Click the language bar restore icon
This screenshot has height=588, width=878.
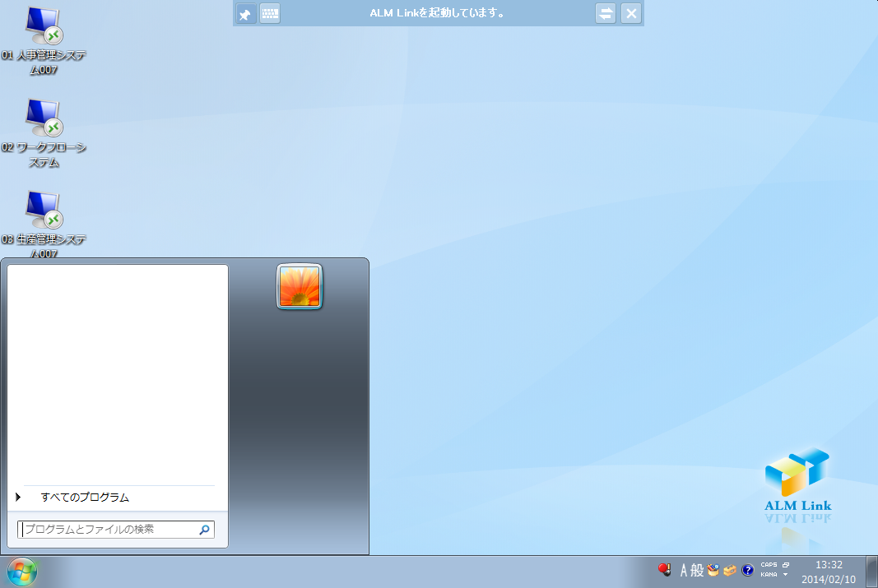click(x=786, y=565)
